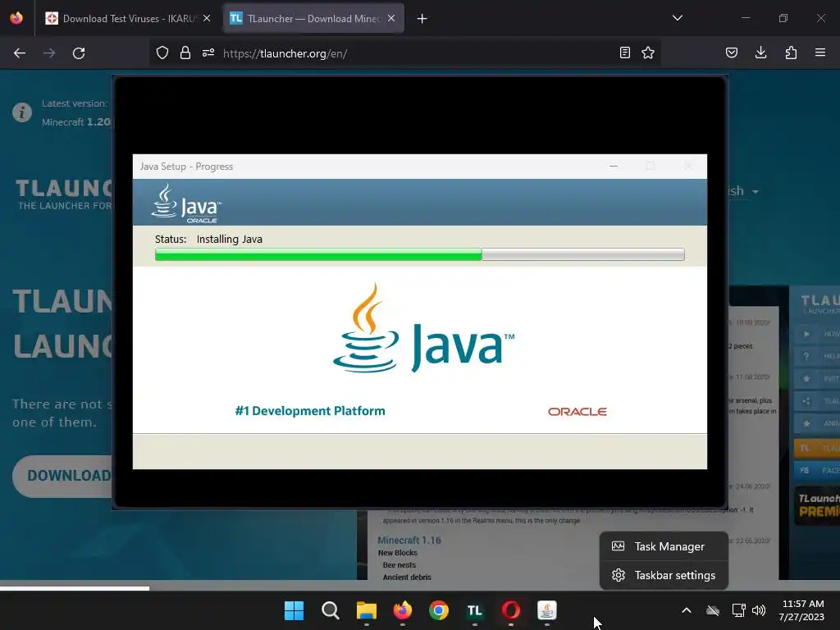840x630 pixels.
Task: Click the Firefox View icon
Action: point(16,18)
